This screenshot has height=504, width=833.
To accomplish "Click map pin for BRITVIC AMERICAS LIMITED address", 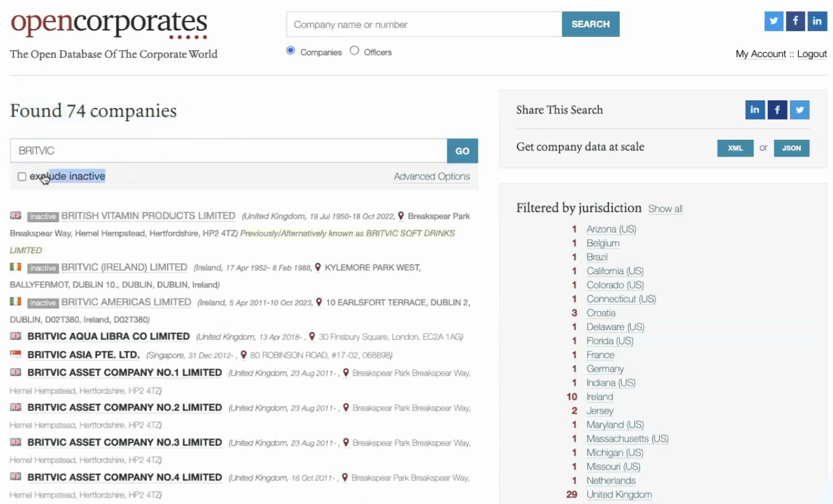I will coord(319,302).
